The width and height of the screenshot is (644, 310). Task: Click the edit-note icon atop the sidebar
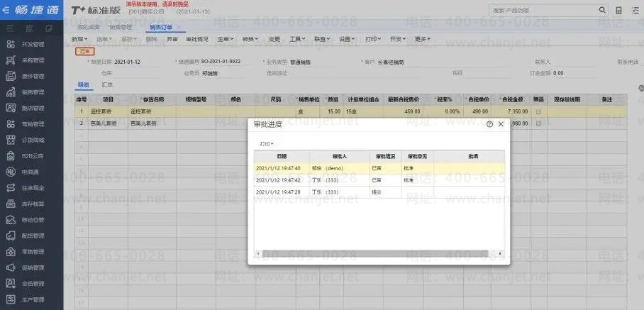[49, 28]
